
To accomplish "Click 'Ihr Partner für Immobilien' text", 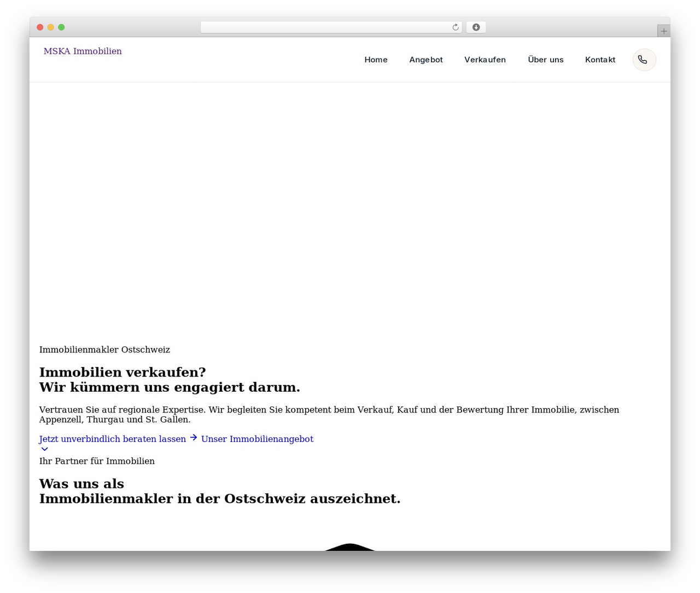I will point(97,461).
